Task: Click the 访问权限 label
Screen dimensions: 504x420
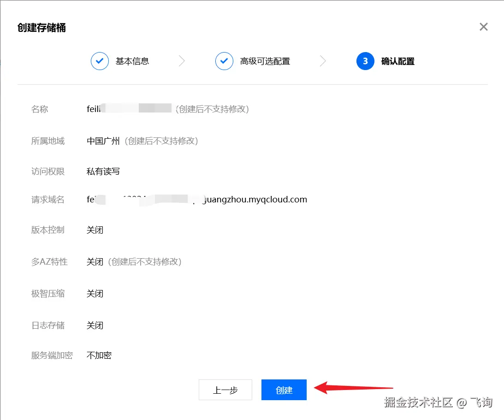Action: tap(47, 172)
